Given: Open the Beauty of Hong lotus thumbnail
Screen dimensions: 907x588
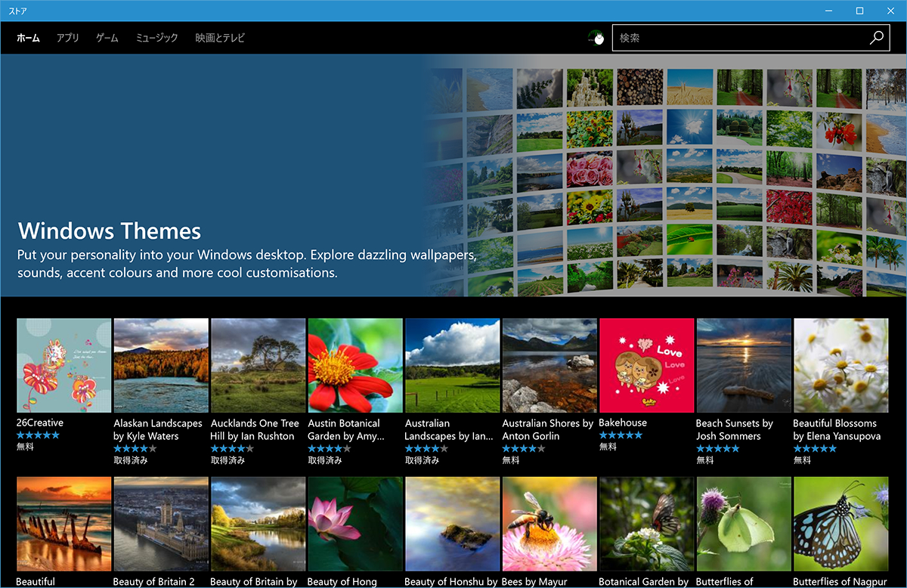Looking at the screenshot, I should pyautogui.click(x=355, y=524).
